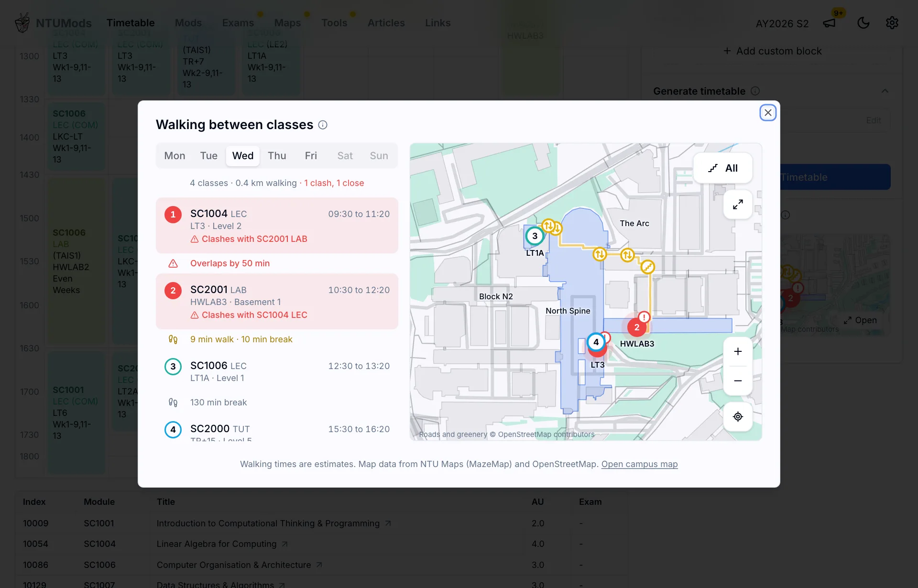The width and height of the screenshot is (918, 588).
Task: Click the info icon beside Walking between classes
Action: [x=323, y=125]
